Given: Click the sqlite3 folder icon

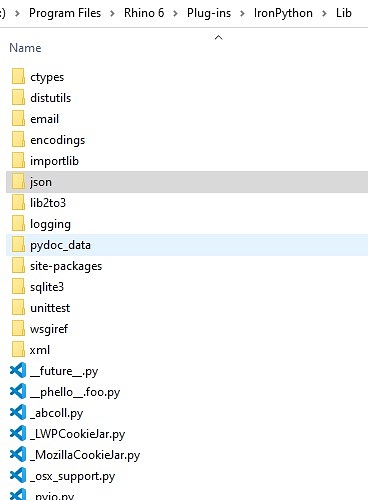Looking at the screenshot, I should click(x=18, y=286).
